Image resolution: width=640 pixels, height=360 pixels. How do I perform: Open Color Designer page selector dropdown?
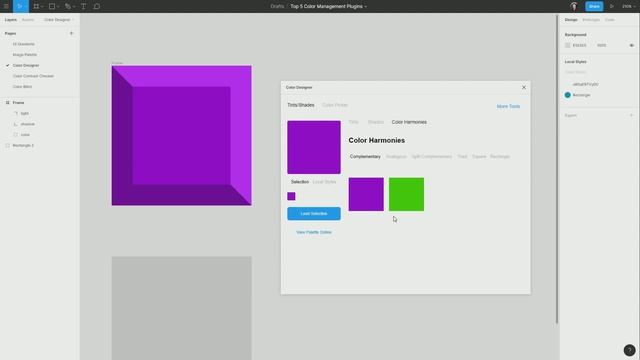59,20
